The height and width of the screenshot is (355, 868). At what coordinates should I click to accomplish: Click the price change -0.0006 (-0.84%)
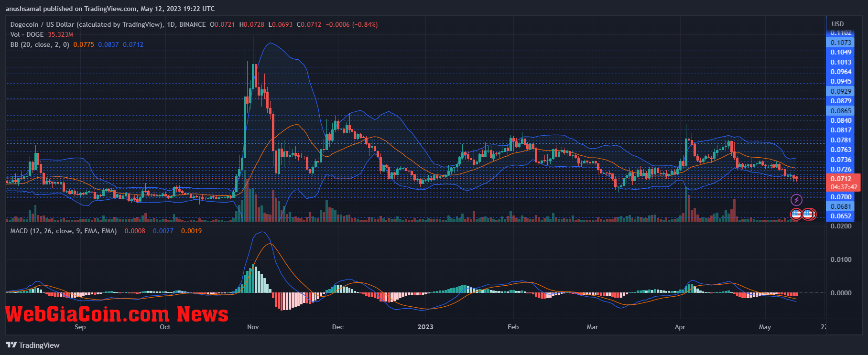[x=352, y=24]
